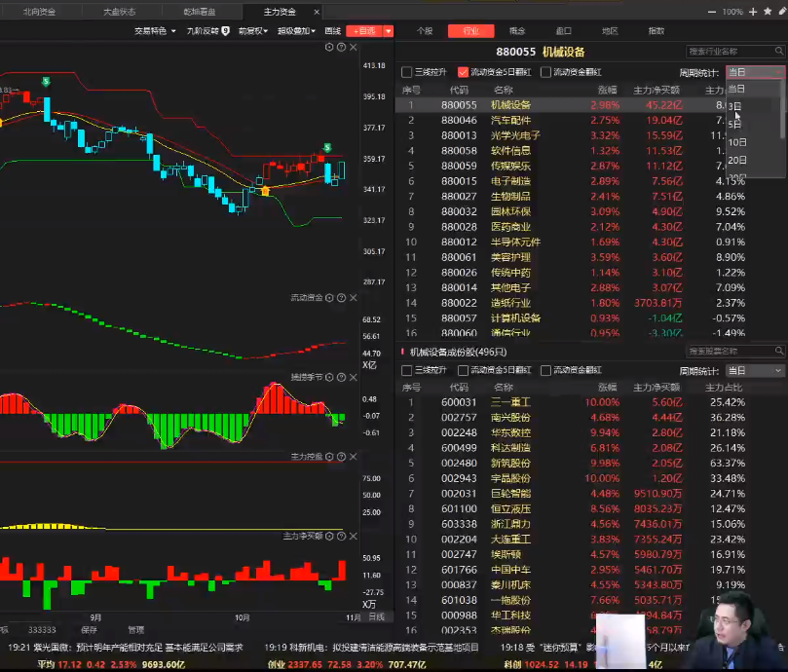The width and height of the screenshot is (788, 672).
Task: Open the 前复权 dropdown
Action: tap(253, 30)
